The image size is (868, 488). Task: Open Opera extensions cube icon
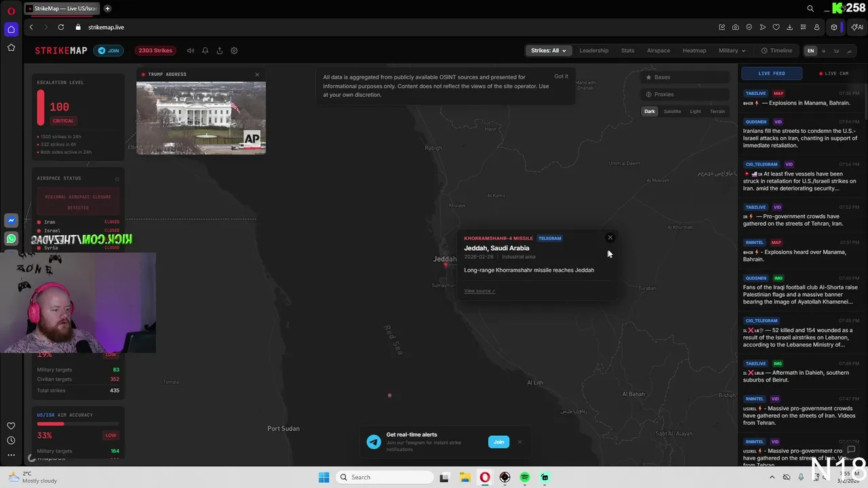(x=834, y=27)
